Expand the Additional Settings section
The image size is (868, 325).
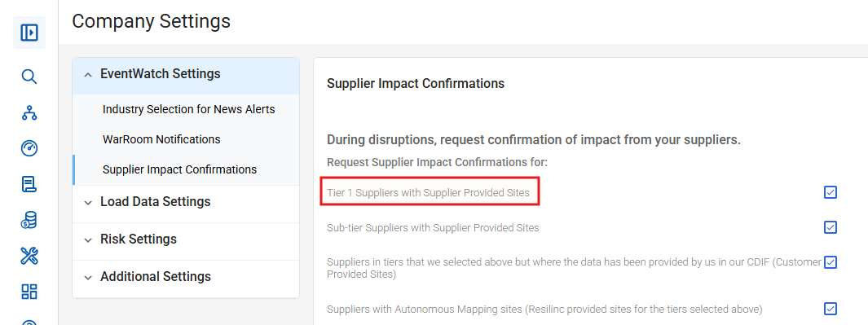pyautogui.click(x=186, y=276)
